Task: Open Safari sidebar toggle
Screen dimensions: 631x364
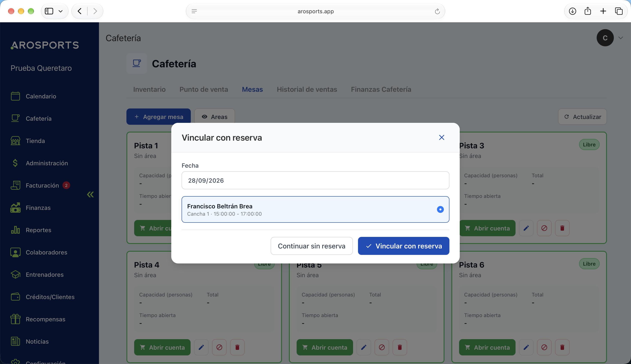Action: pyautogui.click(x=49, y=11)
